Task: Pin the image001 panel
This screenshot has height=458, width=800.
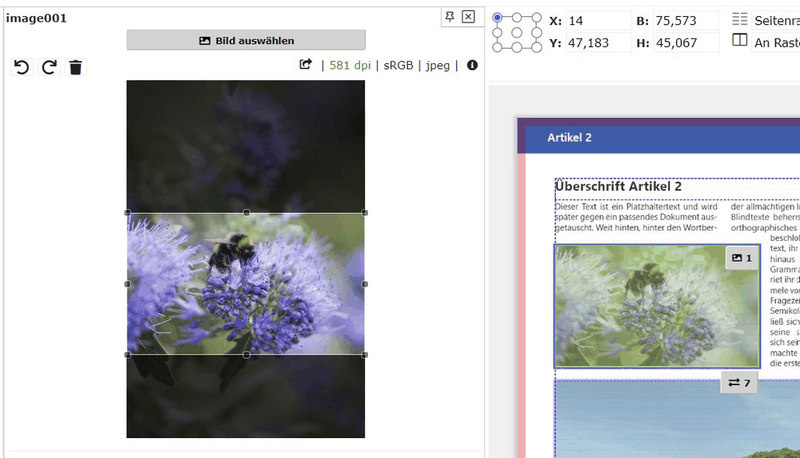Action: click(x=449, y=17)
